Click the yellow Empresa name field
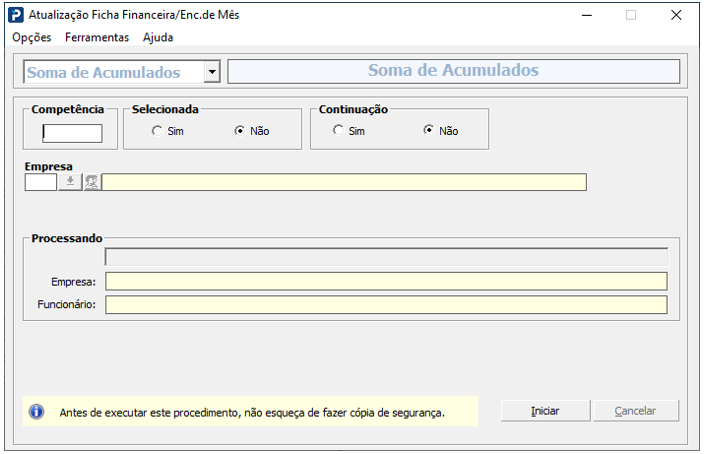 pos(344,182)
